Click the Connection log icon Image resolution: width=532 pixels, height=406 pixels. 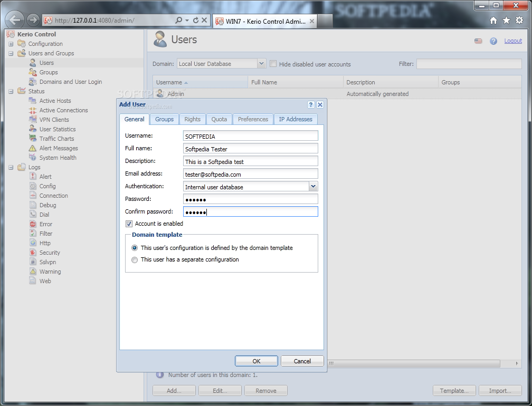point(33,196)
